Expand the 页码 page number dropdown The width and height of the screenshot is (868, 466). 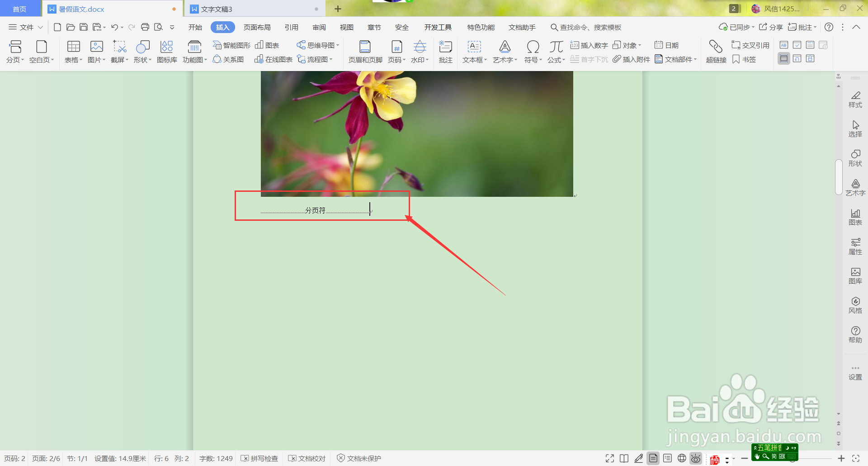(404, 60)
